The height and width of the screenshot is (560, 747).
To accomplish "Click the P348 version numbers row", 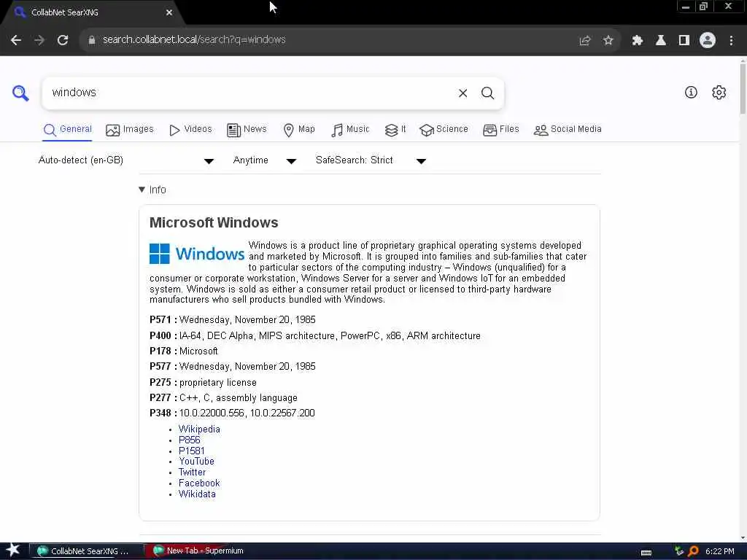I will pyautogui.click(x=232, y=413).
